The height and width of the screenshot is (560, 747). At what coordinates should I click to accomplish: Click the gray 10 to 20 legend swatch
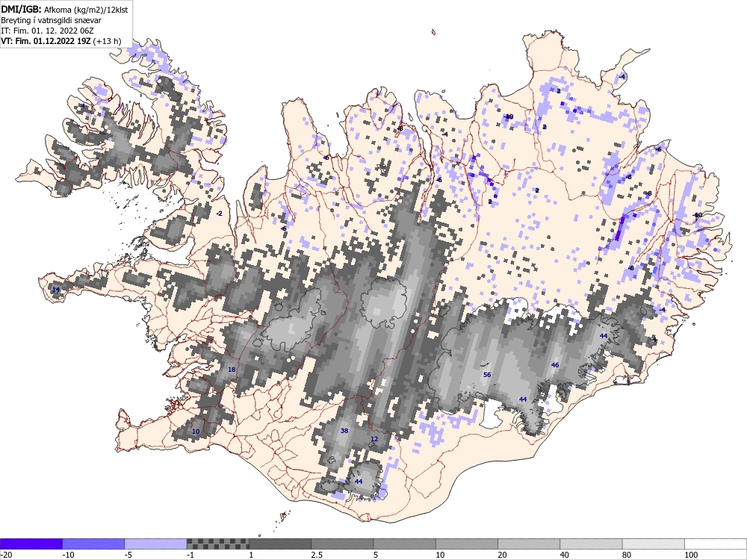(467, 544)
